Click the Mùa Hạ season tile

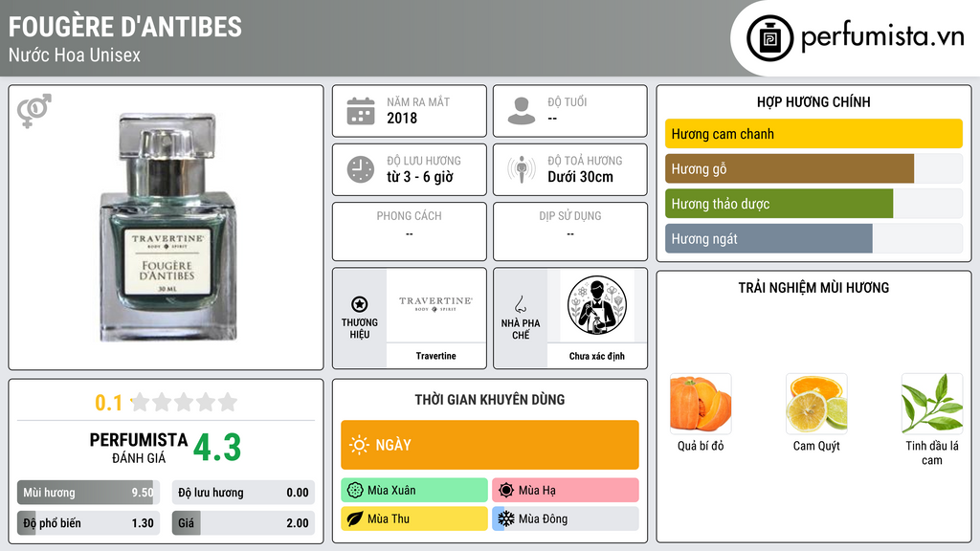click(x=566, y=491)
